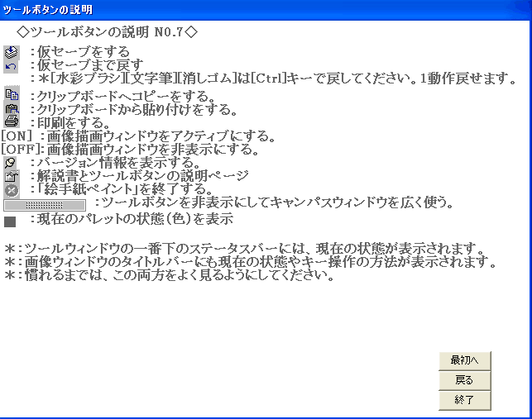Image resolution: width=532 pixels, height=419 pixels.
Task: Click the quit 絵手紙ペイント X icon
Action: point(11,189)
